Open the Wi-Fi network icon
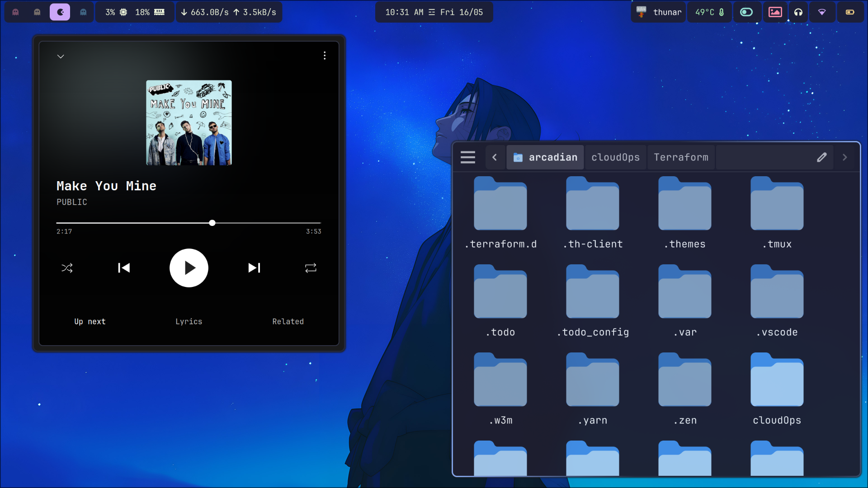 (x=822, y=12)
